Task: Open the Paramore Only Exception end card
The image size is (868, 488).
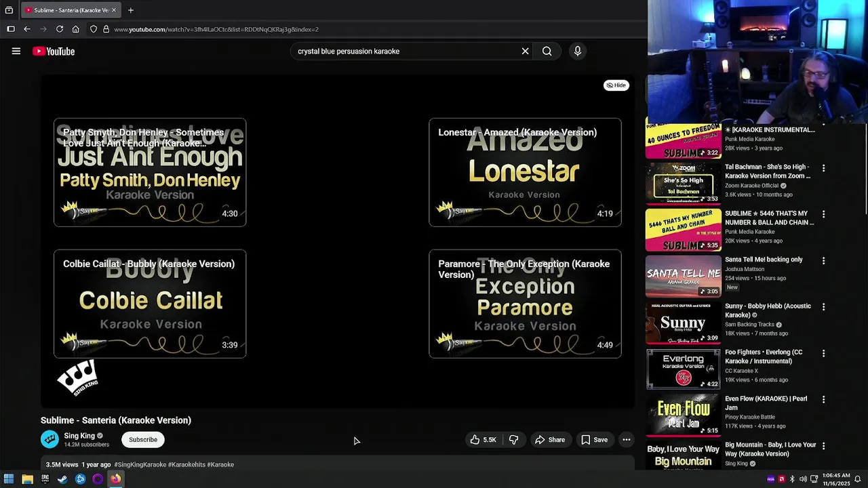Action: click(525, 304)
